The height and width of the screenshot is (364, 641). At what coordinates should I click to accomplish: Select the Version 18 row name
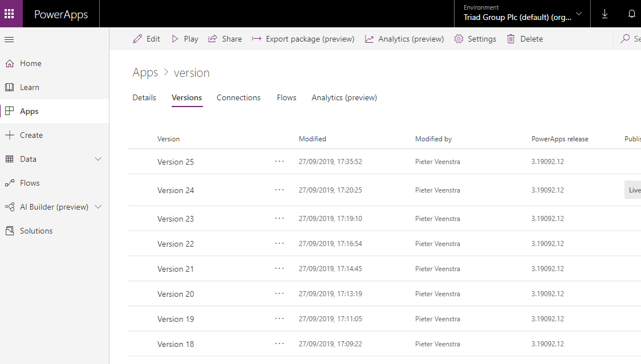pos(176,344)
